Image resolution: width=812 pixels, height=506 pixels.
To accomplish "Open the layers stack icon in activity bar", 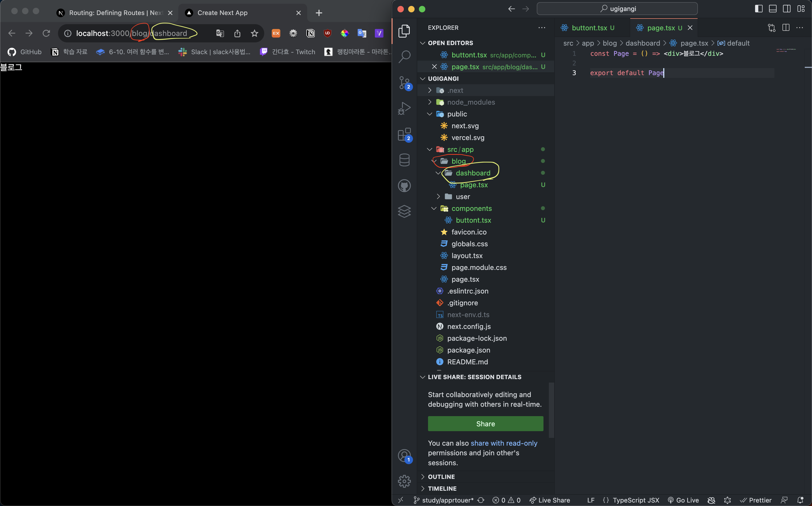I will pos(404,211).
